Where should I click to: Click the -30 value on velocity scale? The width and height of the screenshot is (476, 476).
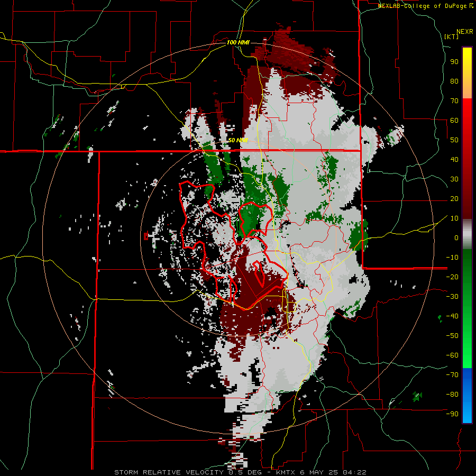click(x=452, y=297)
